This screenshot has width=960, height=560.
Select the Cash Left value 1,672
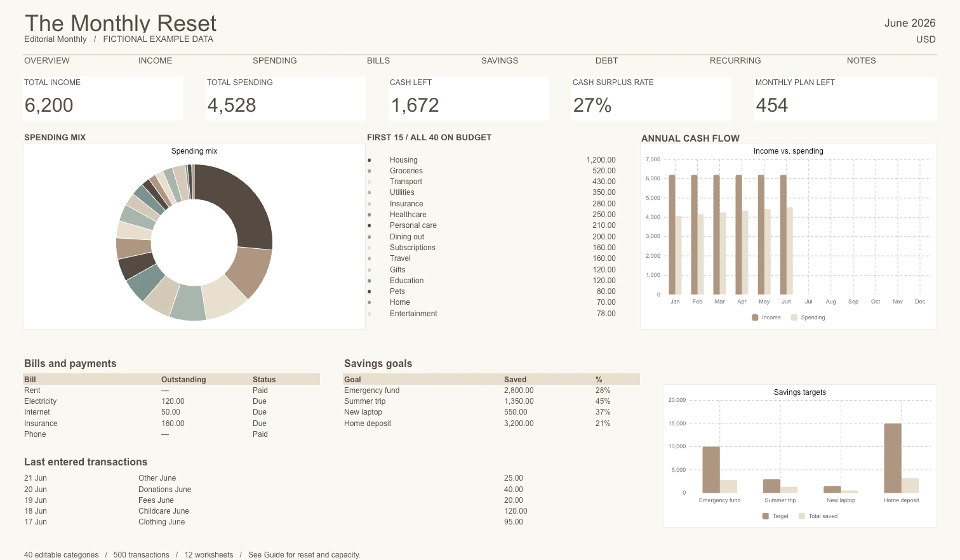point(415,105)
